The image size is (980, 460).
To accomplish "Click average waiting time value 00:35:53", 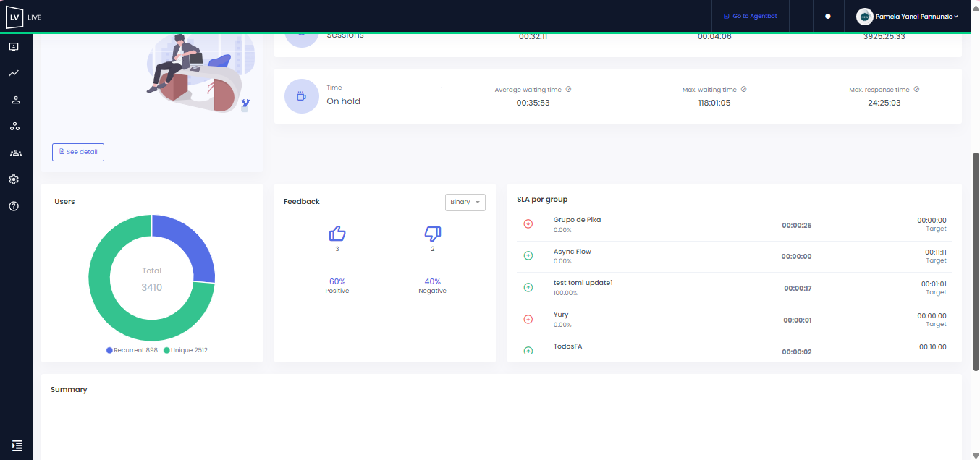I will (533, 103).
